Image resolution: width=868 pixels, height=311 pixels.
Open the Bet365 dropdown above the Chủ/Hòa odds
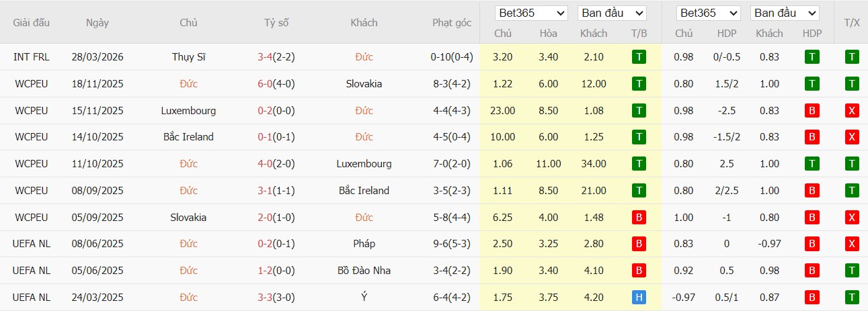point(531,13)
